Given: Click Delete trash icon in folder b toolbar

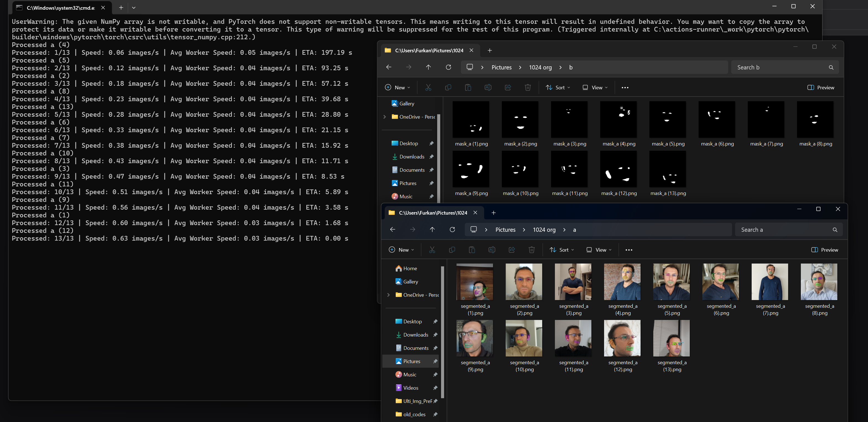Looking at the screenshot, I should pos(528,88).
